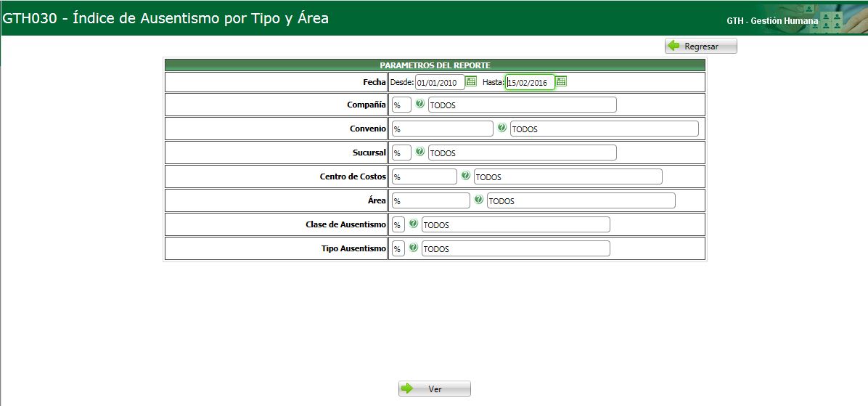The image size is (868, 406).
Task: Open the Compañía lookup help icon
Action: click(x=419, y=104)
